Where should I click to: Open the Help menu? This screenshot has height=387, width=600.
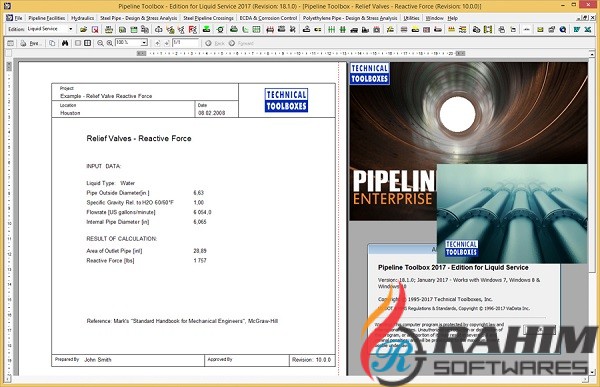453,18
